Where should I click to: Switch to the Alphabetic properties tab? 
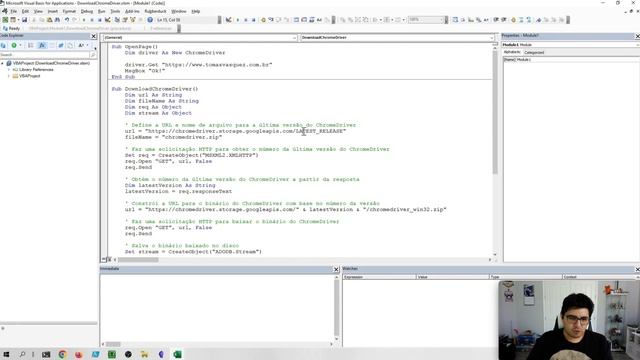click(x=512, y=52)
